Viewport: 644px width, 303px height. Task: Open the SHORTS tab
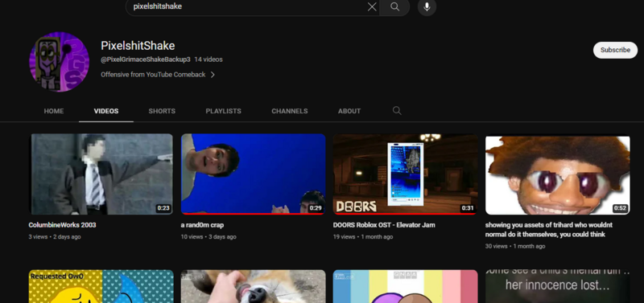[x=162, y=111]
